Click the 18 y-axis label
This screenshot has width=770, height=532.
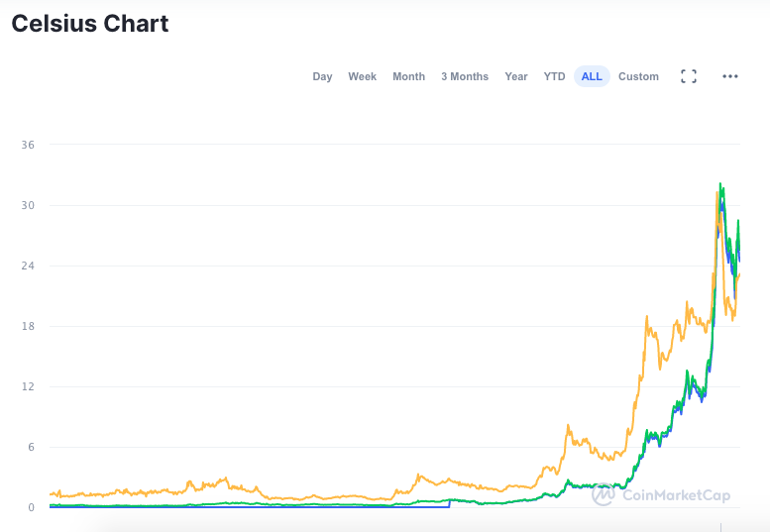[28, 326]
